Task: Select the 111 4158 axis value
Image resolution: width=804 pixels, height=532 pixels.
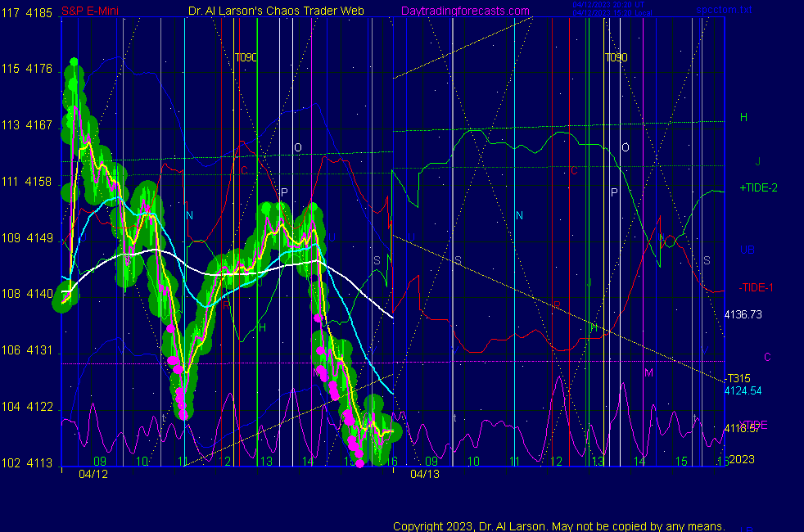Action: (x=27, y=182)
